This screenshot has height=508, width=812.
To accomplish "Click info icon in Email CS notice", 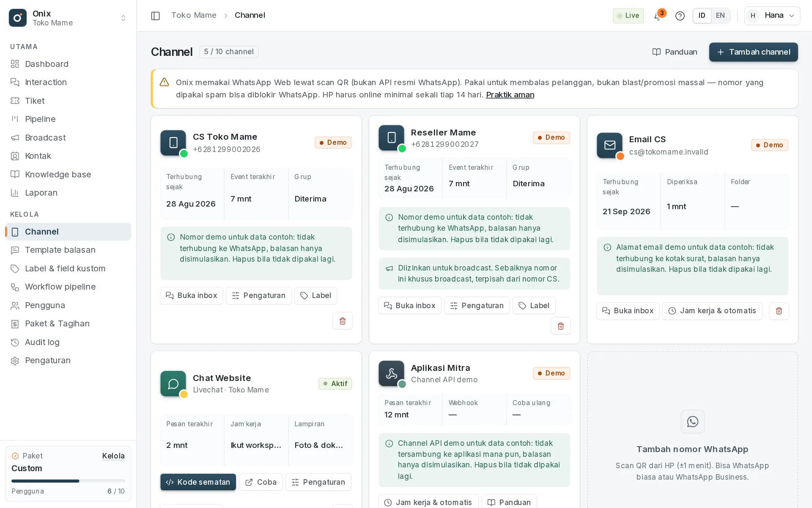I will (x=607, y=247).
